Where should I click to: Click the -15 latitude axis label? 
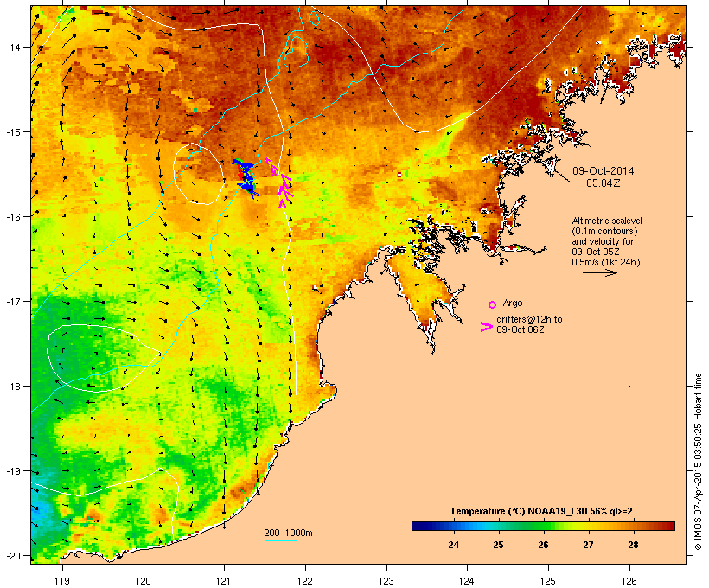(x=12, y=132)
